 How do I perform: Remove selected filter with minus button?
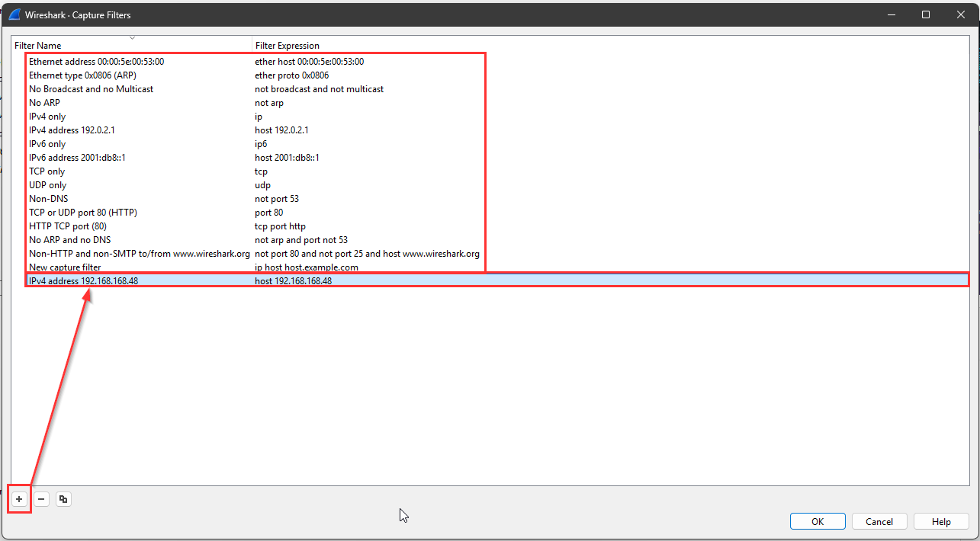coord(41,499)
